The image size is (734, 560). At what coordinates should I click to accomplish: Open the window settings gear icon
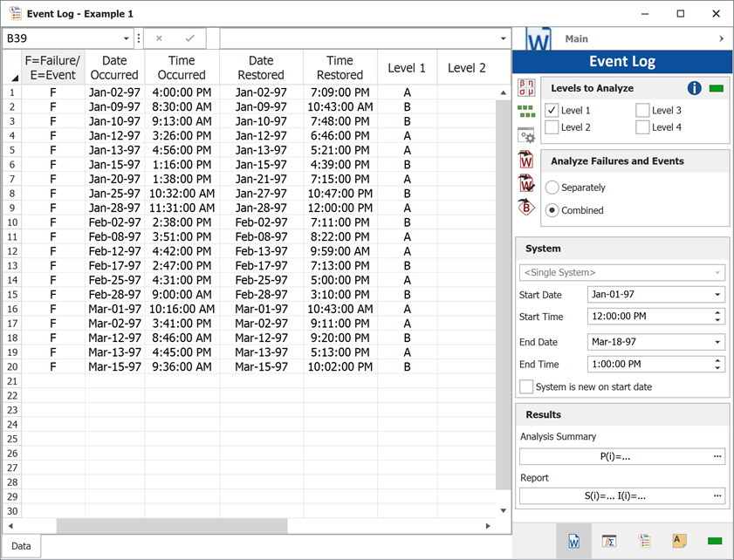(526, 135)
